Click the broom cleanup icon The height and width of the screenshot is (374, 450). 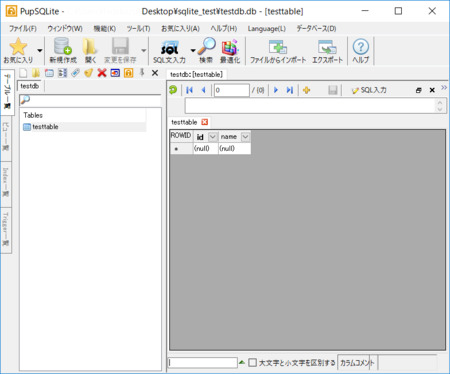[x=88, y=73]
